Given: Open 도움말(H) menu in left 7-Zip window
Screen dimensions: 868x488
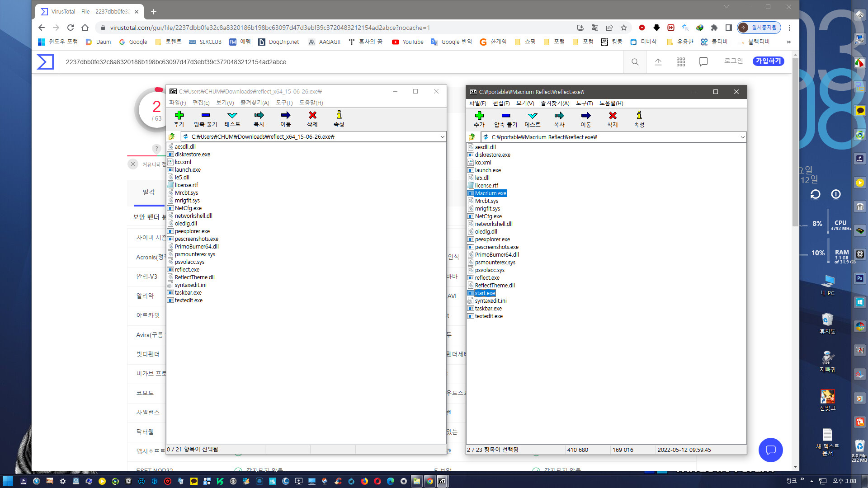Looking at the screenshot, I should coord(311,103).
